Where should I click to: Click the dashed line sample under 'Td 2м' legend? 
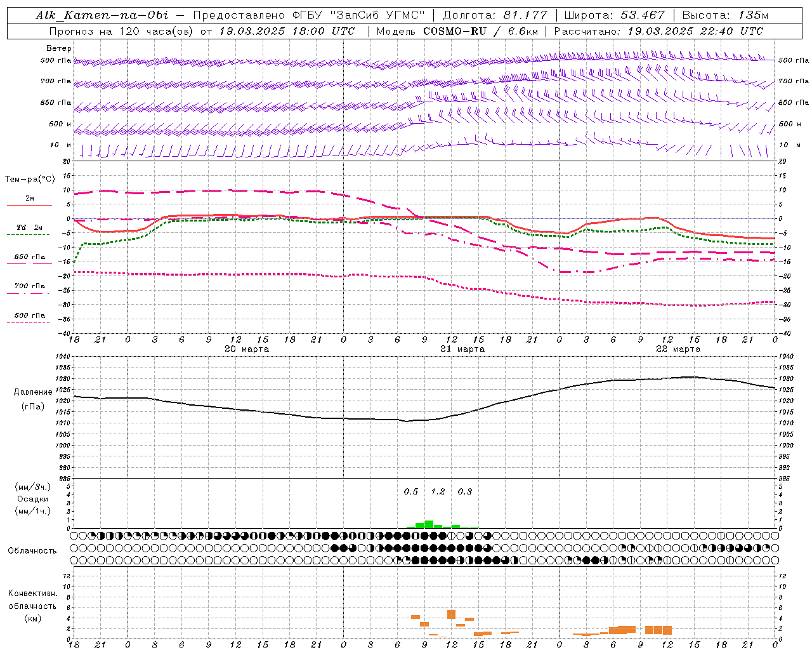pos(28,235)
